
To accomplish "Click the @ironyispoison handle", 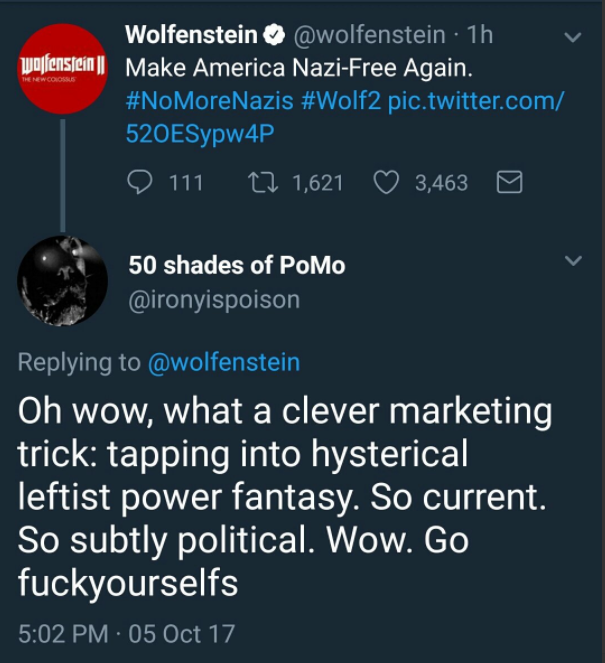I will click(213, 299).
